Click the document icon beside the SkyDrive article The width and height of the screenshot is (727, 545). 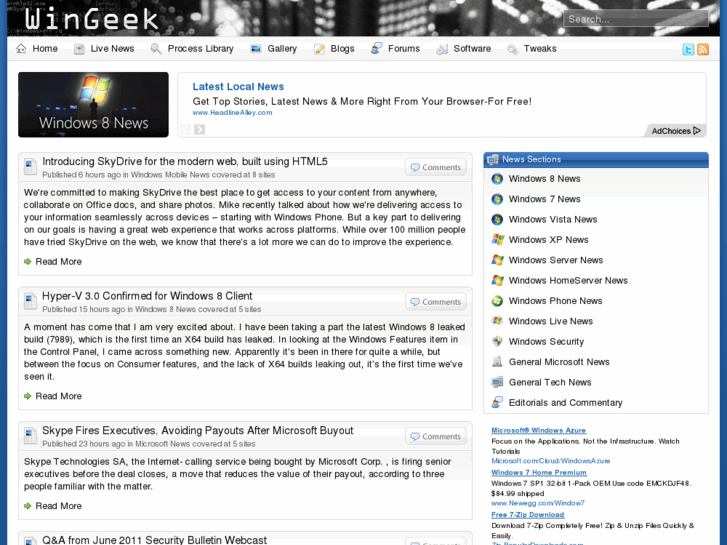(30, 167)
